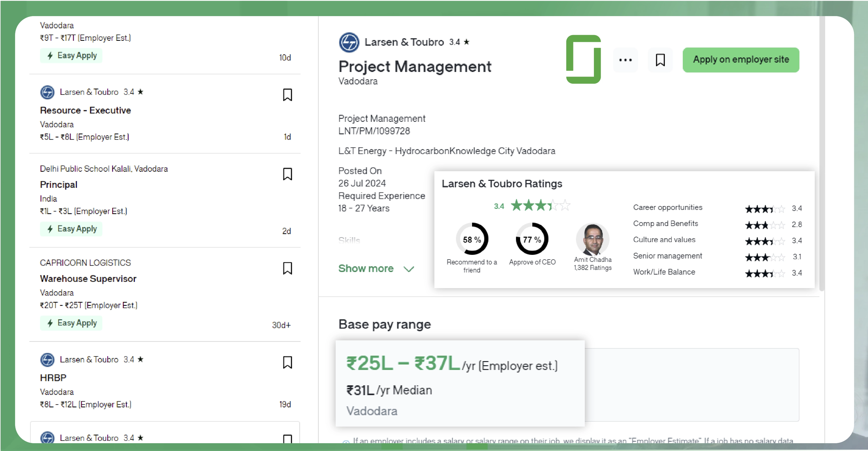
Task: Click the three-dot more options icon
Action: click(x=627, y=59)
